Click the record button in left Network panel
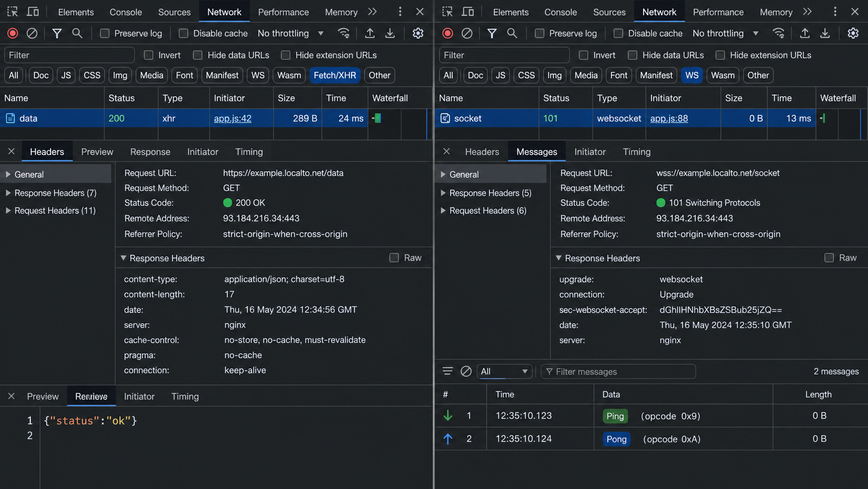Image resolution: width=868 pixels, height=489 pixels. [x=12, y=33]
